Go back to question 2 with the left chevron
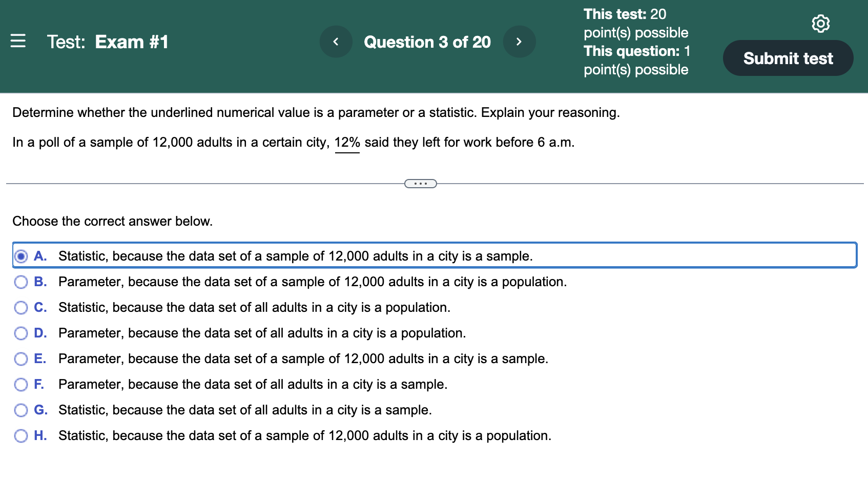The width and height of the screenshot is (868, 478). click(x=336, y=42)
